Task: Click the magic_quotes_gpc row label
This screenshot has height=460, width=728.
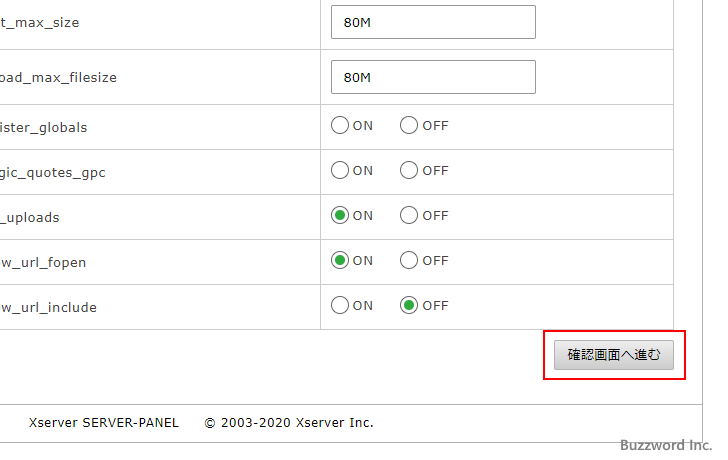Action: click(52, 172)
